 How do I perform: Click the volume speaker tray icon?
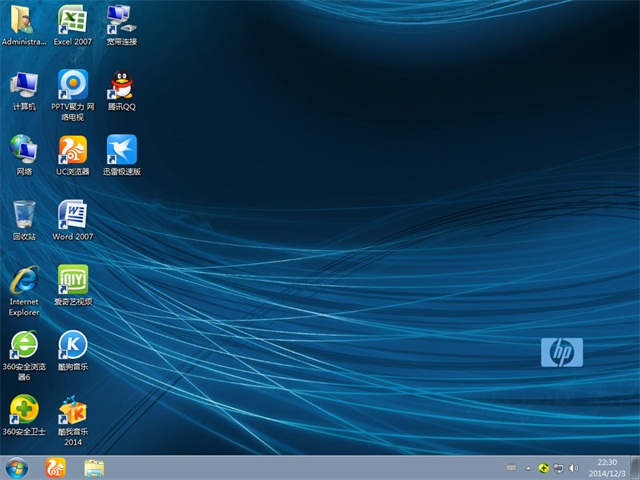click(x=573, y=467)
